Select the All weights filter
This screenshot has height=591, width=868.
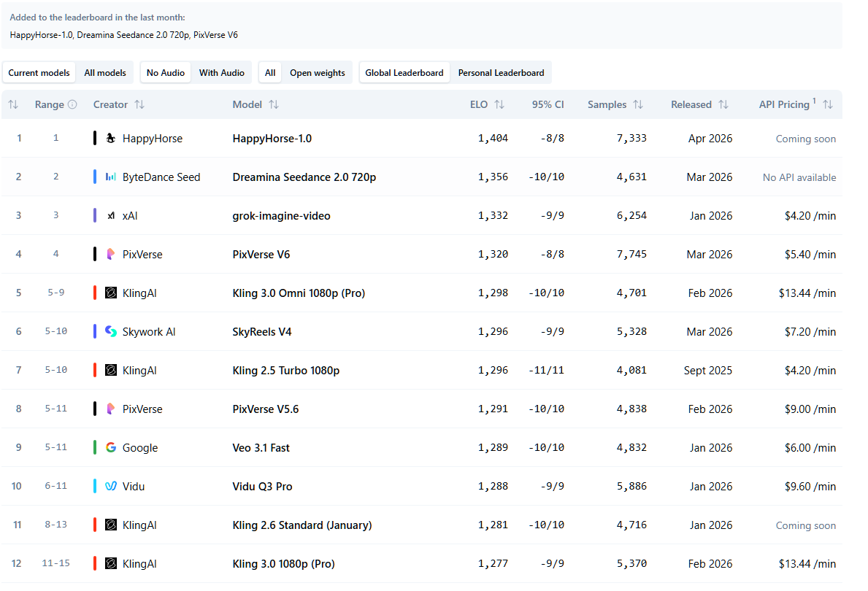click(270, 73)
